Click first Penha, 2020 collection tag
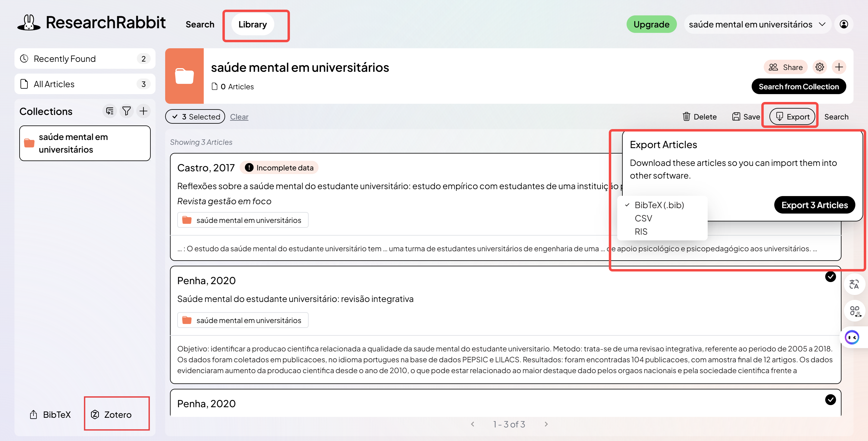The image size is (868, 441). (x=243, y=320)
